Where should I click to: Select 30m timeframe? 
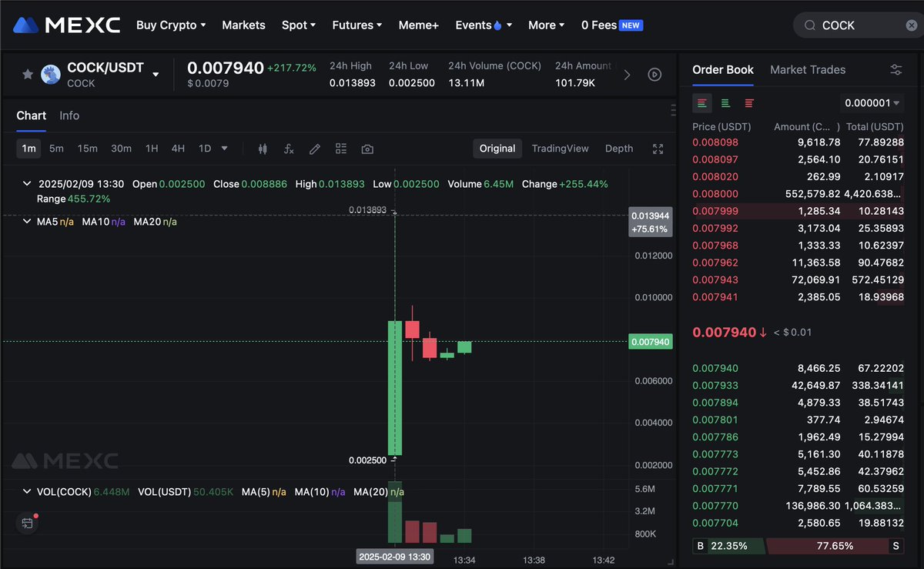point(121,149)
